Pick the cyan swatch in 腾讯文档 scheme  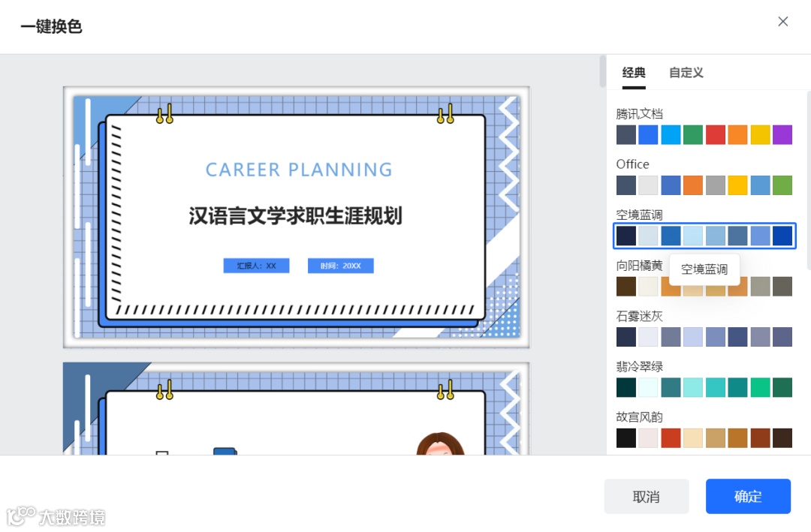tap(671, 135)
